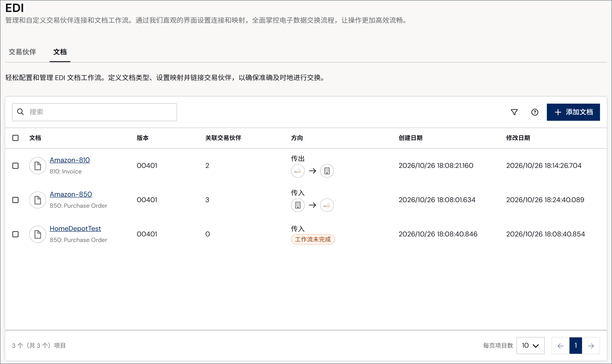Select the 文档 tab
Viewport: 612px width, 364px height.
(60, 52)
